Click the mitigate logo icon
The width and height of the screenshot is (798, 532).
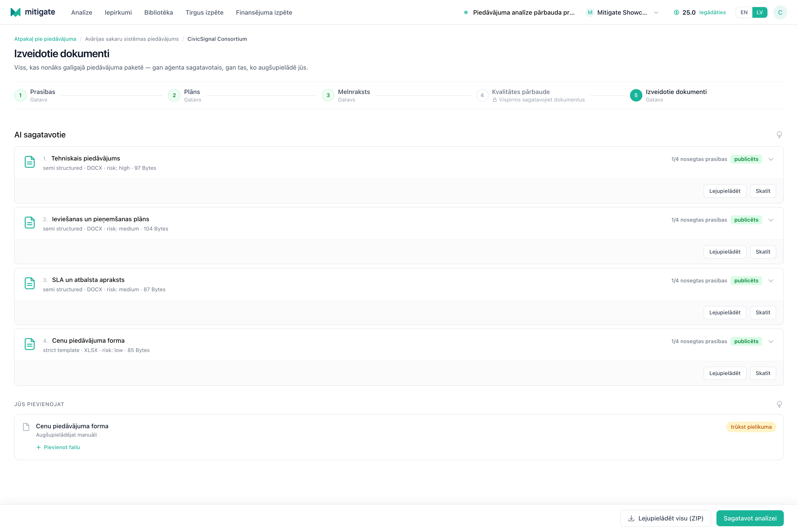[16, 12]
